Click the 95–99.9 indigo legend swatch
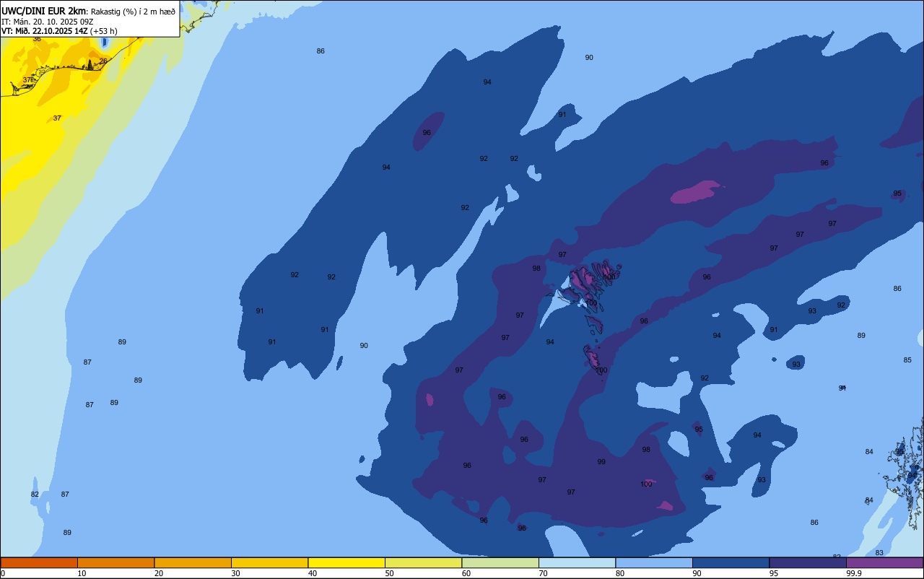Image resolution: width=924 pixels, height=579 pixels. [x=808, y=562]
